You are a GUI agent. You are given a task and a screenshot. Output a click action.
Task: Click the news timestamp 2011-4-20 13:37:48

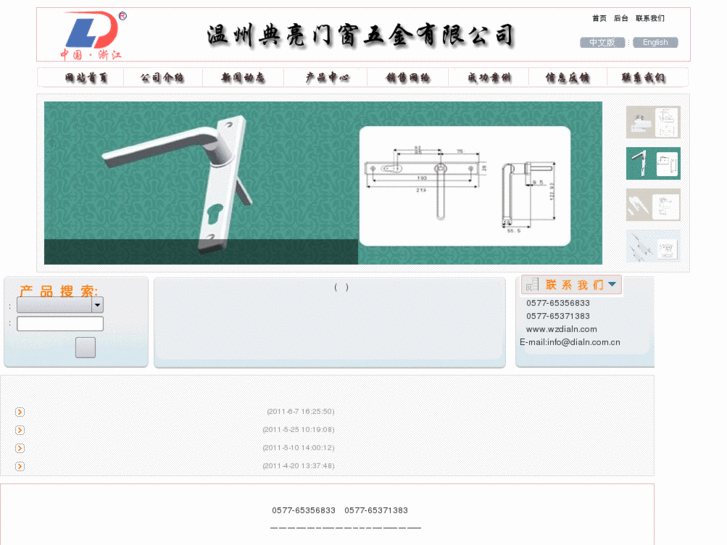pos(299,466)
